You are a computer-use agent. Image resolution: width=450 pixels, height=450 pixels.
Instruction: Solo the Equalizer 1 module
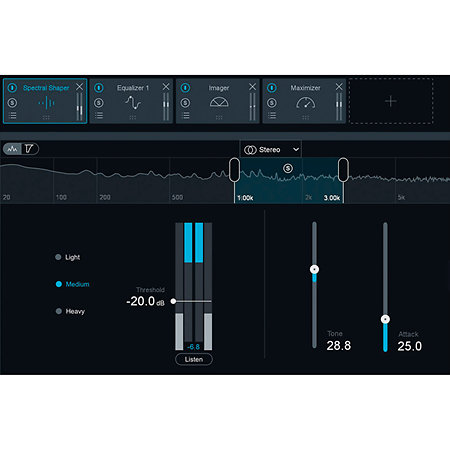pos(99,103)
